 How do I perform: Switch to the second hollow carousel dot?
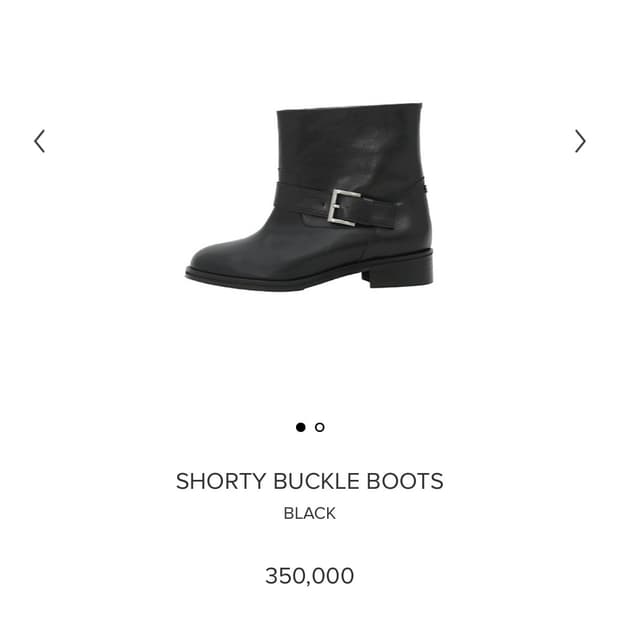319,427
